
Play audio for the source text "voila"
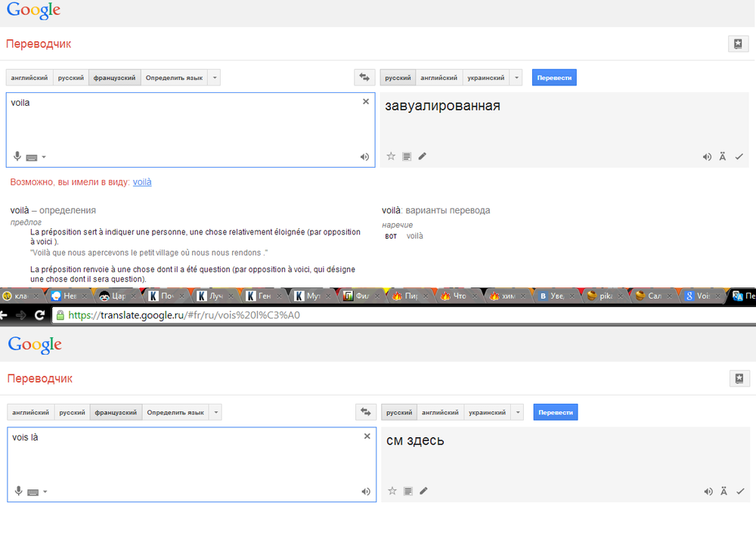point(364,157)
